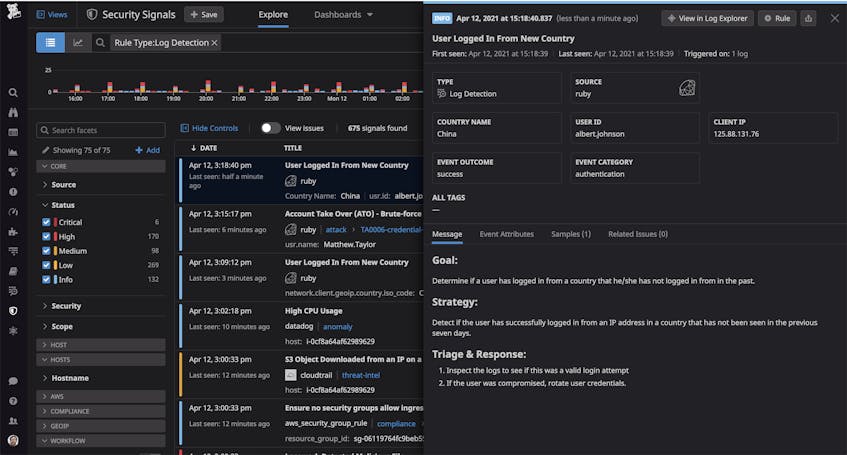Open the Dashboards dropdown menu
Image resolution: width=847 pixels, height=455 pixels.
coord(344,15)
